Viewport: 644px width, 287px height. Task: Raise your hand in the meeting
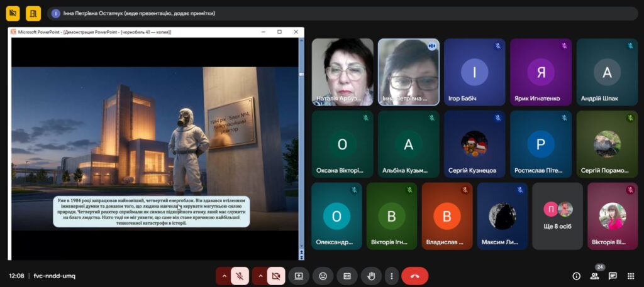click(x=371, y=276)
